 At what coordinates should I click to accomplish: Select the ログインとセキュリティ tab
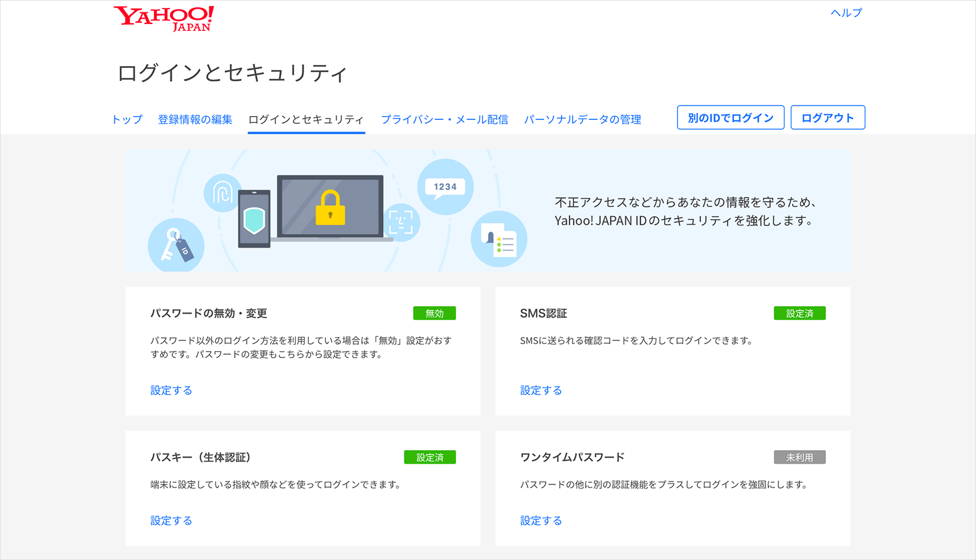coord(306,119)
